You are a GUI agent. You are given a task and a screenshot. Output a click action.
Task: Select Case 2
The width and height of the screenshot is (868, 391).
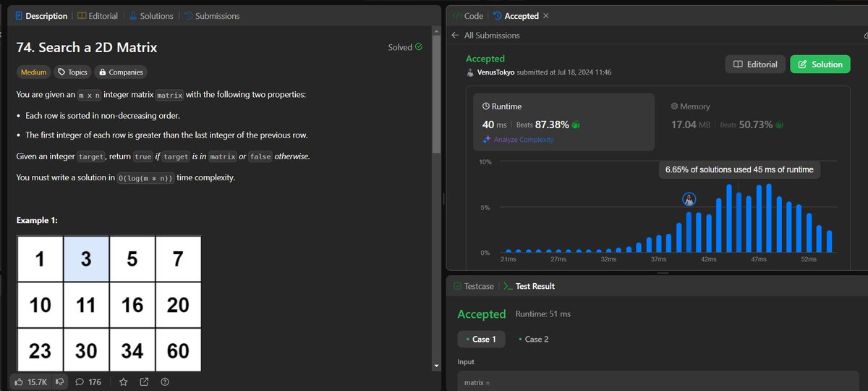(534, 339)
